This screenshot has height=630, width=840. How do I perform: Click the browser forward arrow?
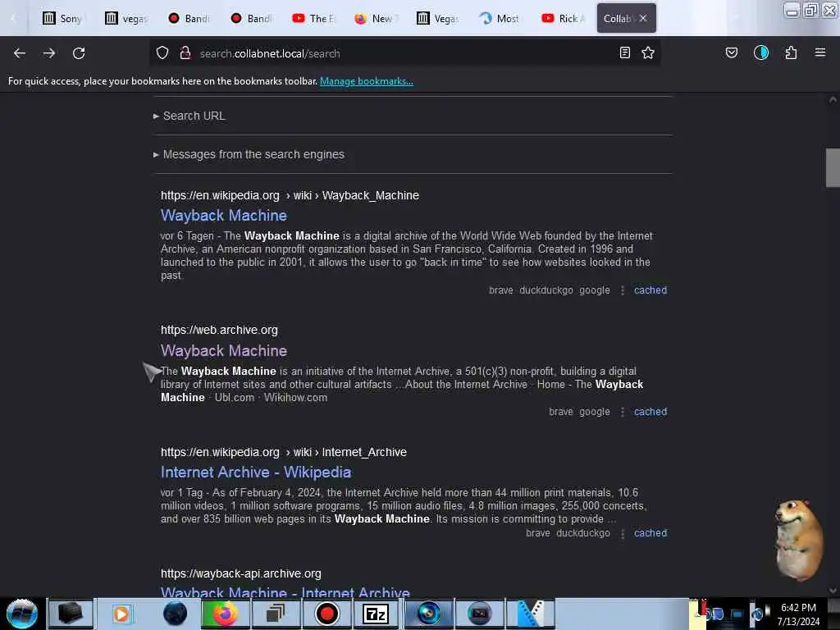(x=49, y=53)
